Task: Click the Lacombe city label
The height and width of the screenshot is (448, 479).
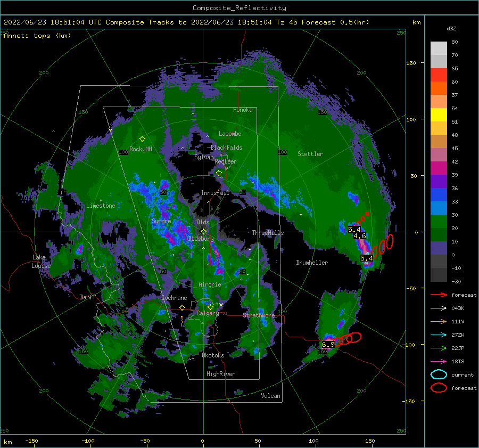Action: tap(230, 134)
